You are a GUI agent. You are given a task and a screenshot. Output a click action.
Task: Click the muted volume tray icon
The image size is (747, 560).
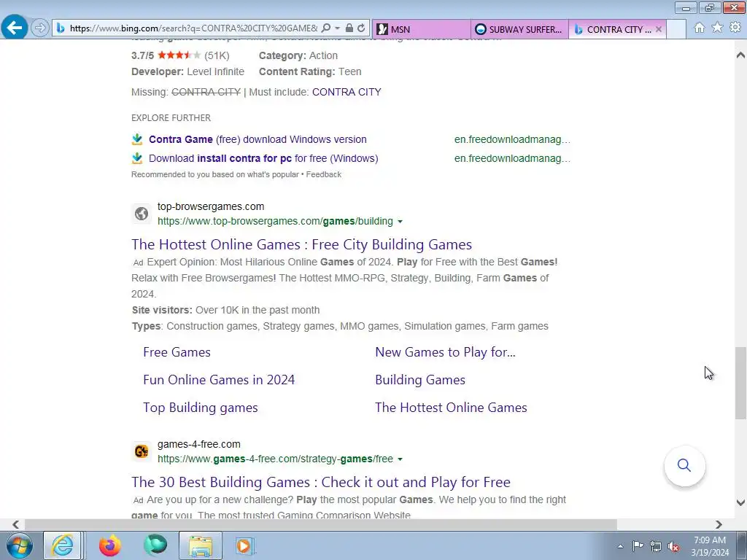(x=673, y=547)
